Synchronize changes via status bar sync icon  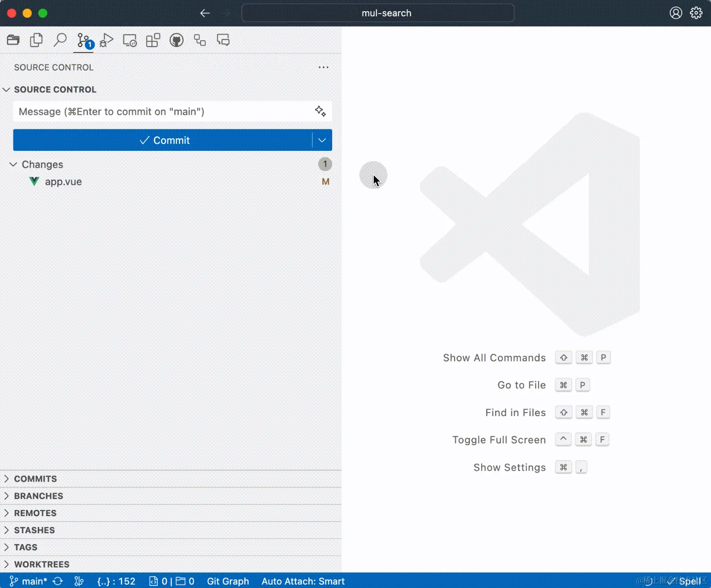(58, 581)
